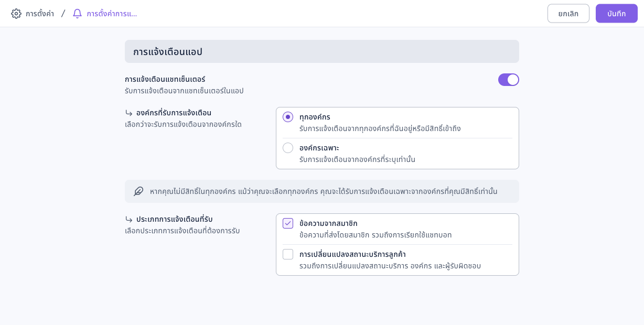
Task: Click the องค์กรที่รับการแจ้งเตือน label
Action: (x=174, y=113)
